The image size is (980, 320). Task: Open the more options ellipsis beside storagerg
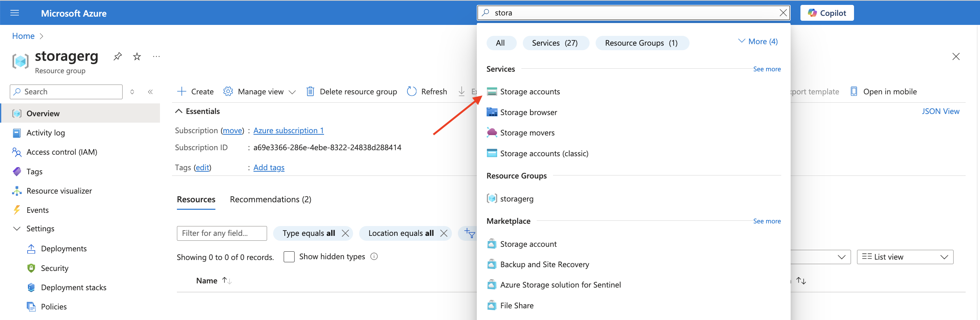point(156,57)
